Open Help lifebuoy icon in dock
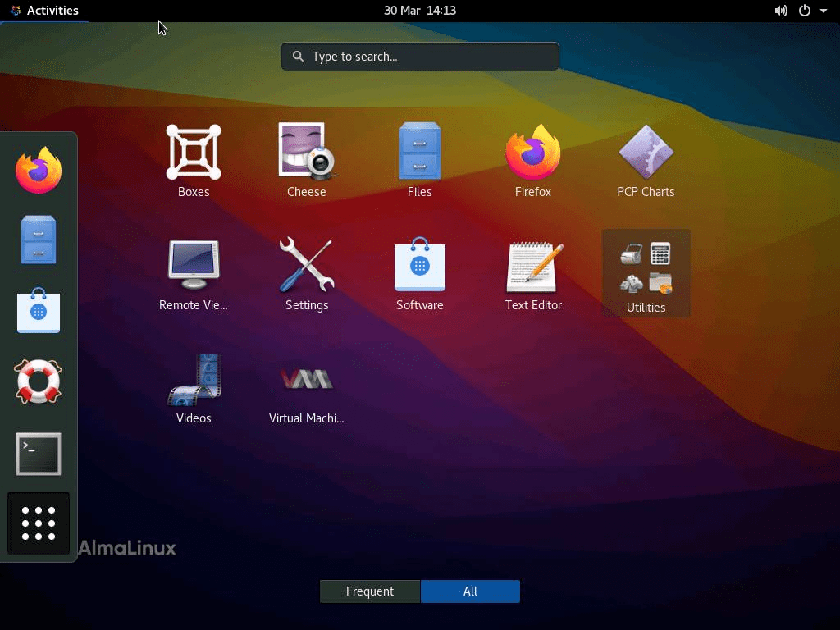 39,381
